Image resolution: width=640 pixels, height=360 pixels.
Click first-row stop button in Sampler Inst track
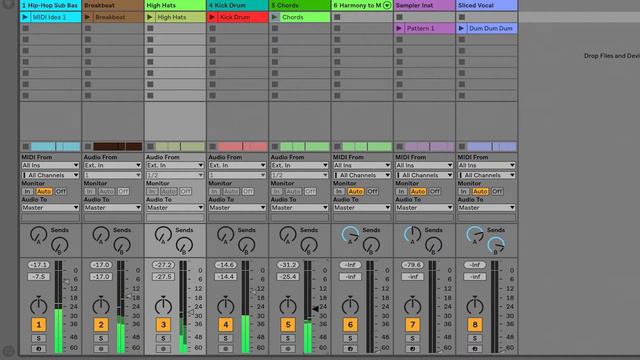(400, 17)
